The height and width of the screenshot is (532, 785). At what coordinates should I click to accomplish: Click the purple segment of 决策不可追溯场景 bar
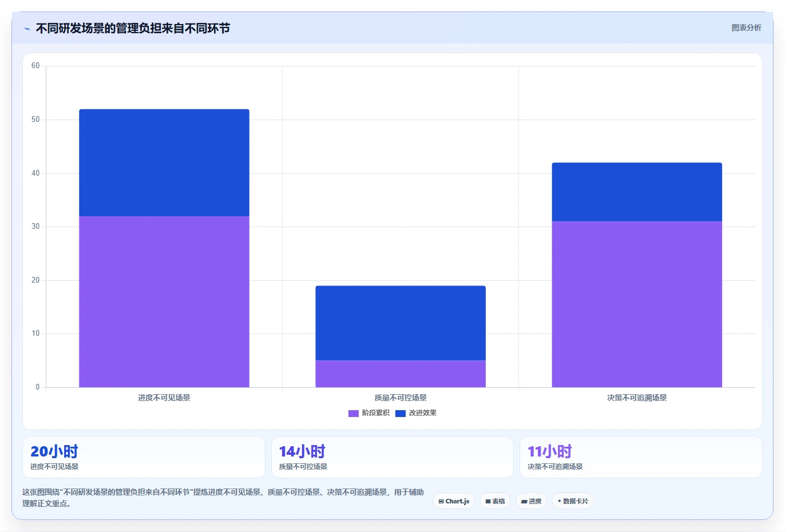pyautogui.click(x=637, y=304)
